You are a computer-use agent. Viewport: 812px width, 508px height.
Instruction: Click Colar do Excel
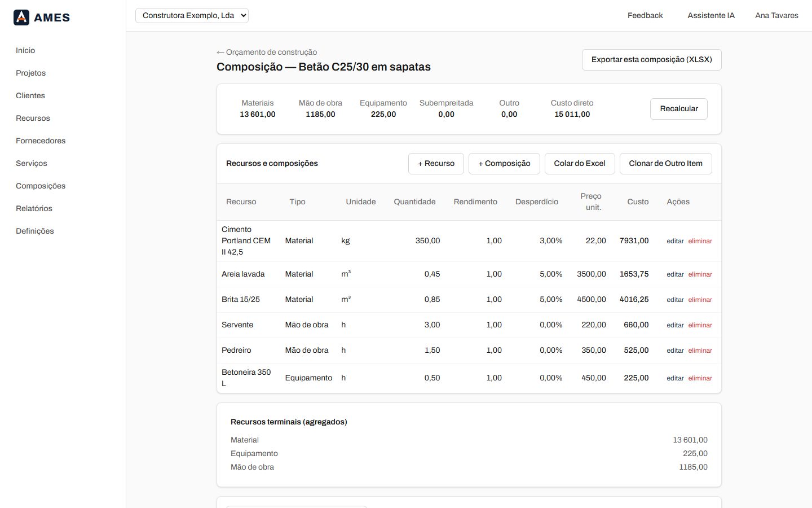580,163
